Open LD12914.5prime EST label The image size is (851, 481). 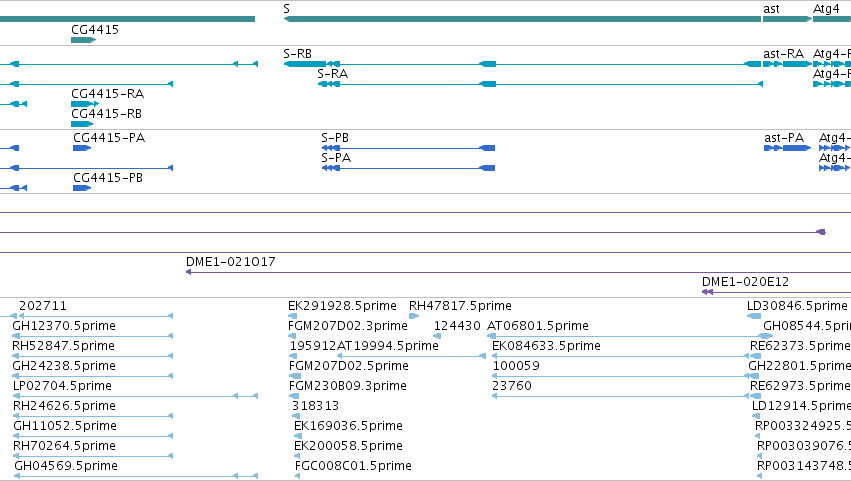(x=801, y=406)
